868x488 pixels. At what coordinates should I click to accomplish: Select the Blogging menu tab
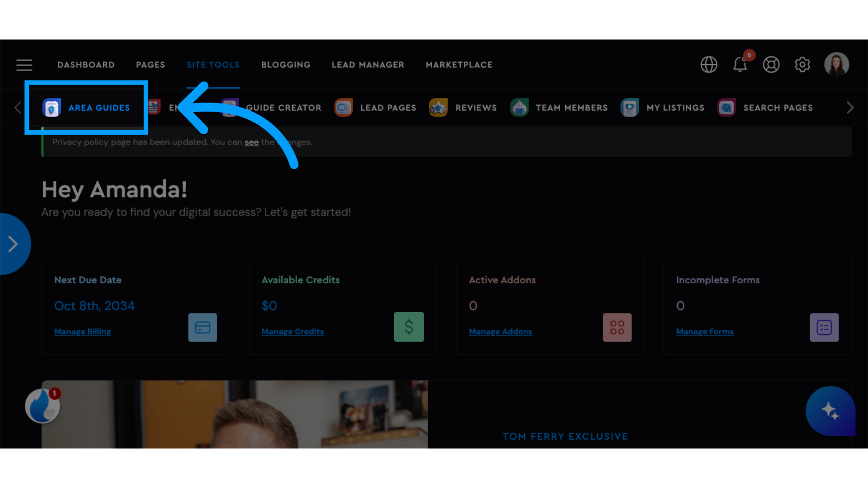click(286, 64)
